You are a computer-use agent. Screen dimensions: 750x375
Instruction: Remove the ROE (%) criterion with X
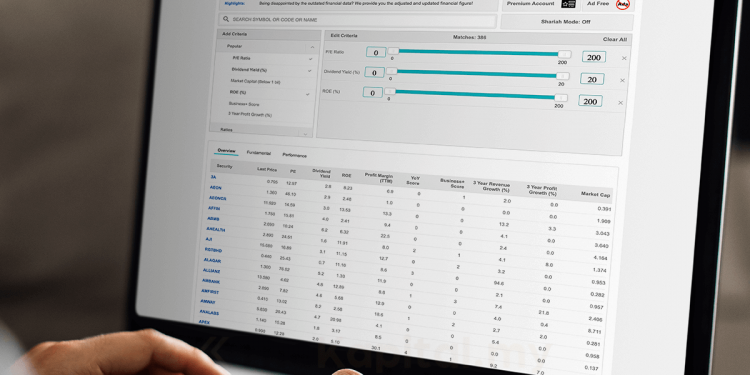pyautogui.click(x=620, y=102)
